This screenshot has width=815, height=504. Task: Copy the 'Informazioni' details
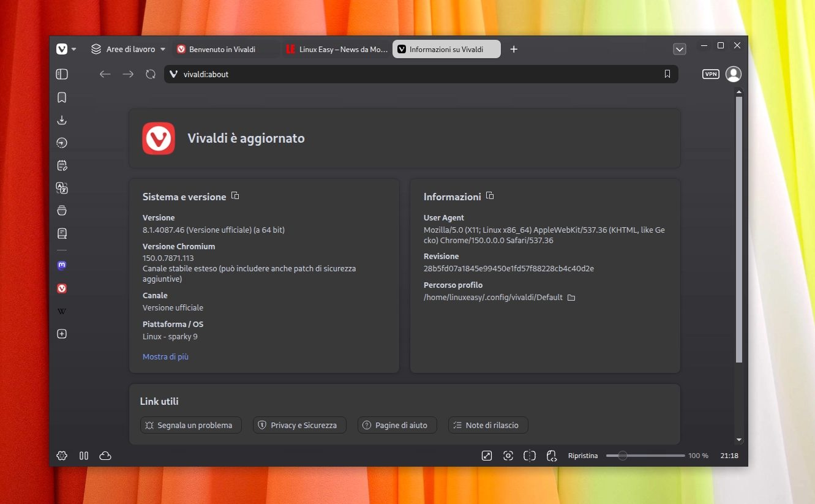(490, 196)
